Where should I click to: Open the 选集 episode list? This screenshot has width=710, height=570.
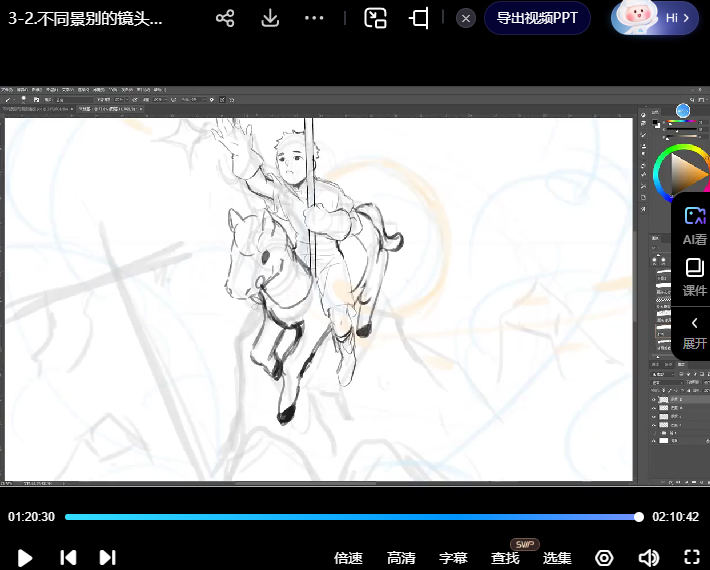point(557,558)
